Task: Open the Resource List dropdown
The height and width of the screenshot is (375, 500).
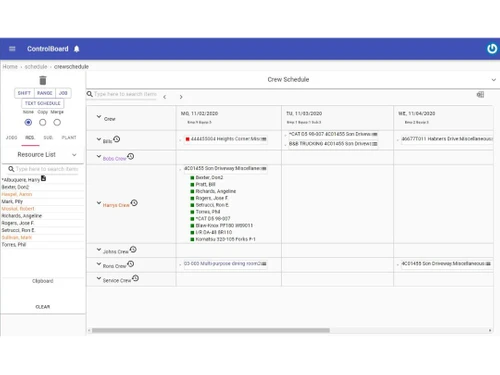Action: (43, 155)
